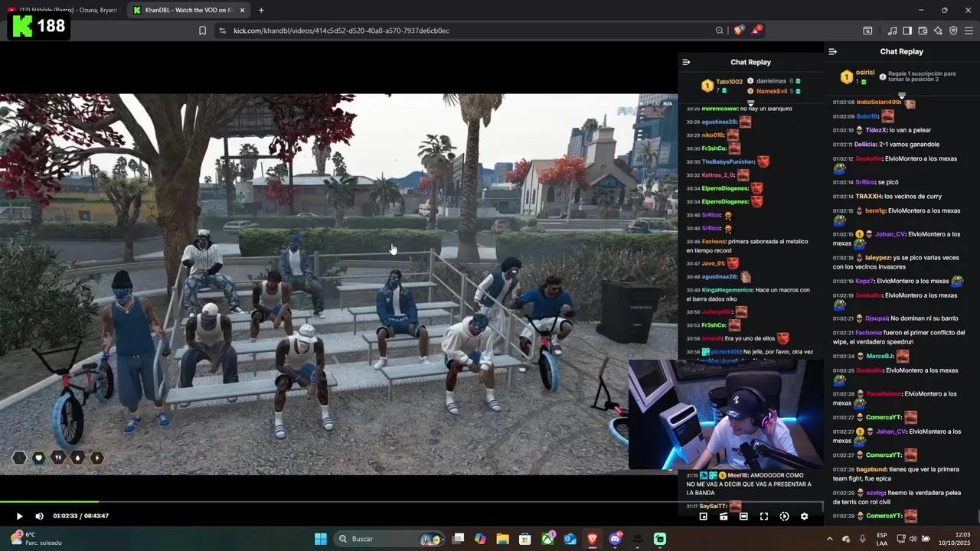Open video player settings gear
The width and height of the screenshot is (980, 551).
(804, 517)
